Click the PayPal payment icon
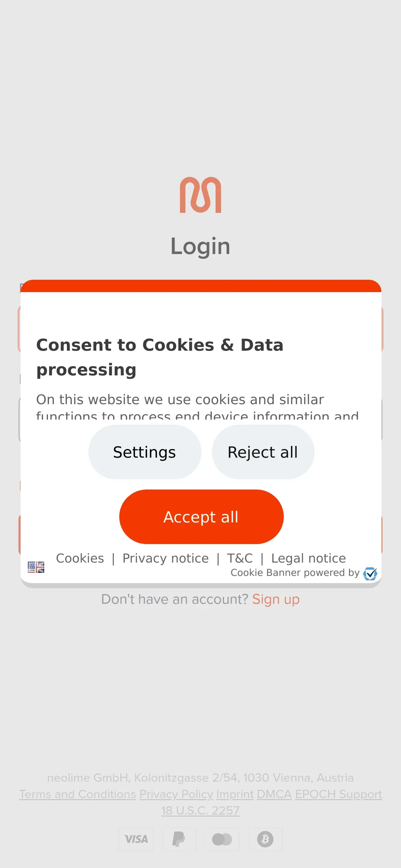401x868 pixels. (x=179, y=839)
